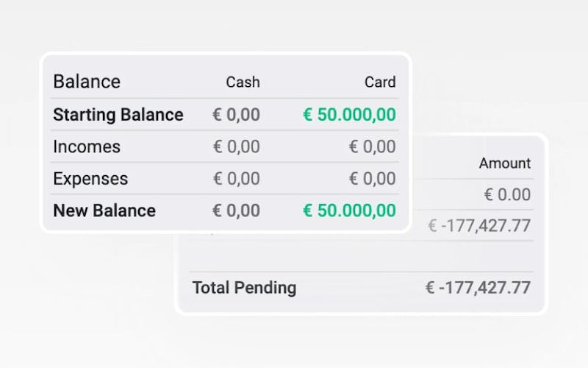588x368 pixels.
Task: Click the € 0.00 amount entry
Action: 507,194
